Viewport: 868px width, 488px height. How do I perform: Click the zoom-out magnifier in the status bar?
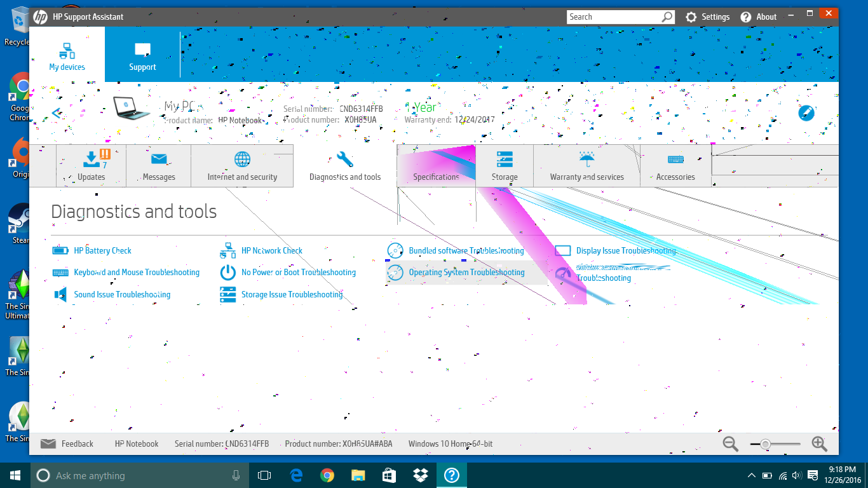[729, 444]
